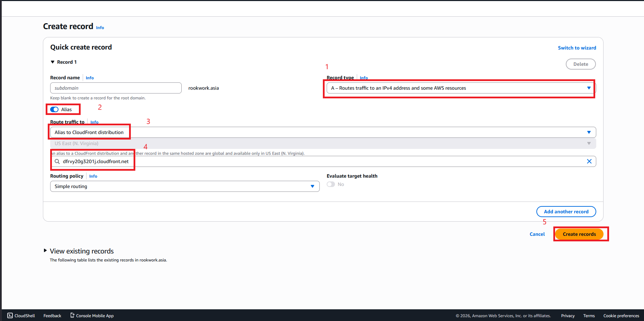Switch to wizard mode
The width and height of the screenshot is (644, 321).
click(577, 48)
